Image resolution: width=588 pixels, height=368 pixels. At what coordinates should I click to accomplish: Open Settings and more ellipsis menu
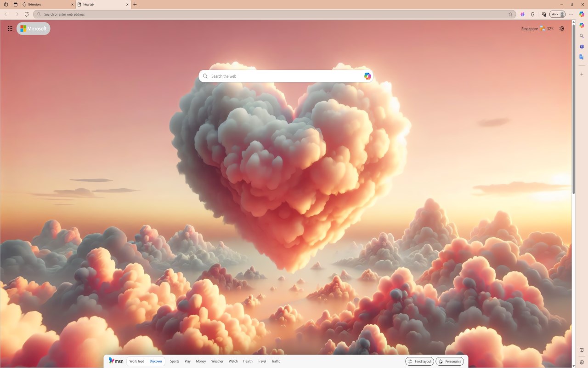[571, 14]
